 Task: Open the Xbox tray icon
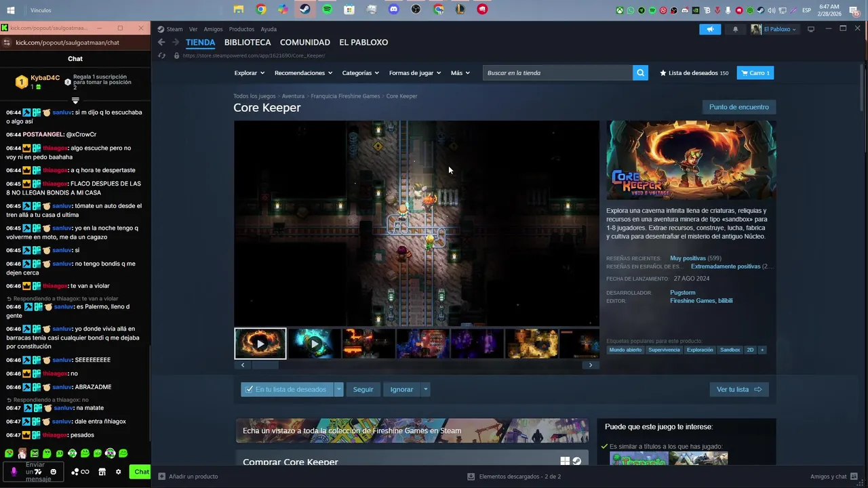tap(620, 10)
